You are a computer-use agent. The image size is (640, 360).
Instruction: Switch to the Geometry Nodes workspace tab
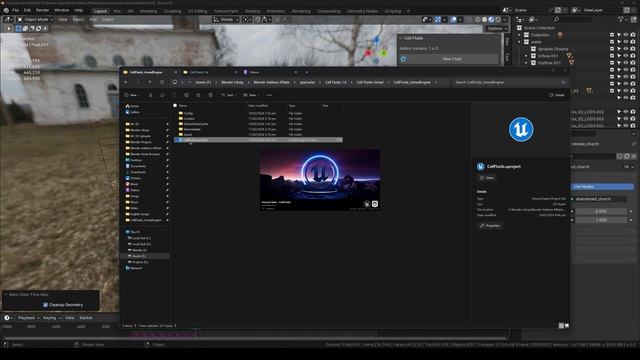[362, 11]
